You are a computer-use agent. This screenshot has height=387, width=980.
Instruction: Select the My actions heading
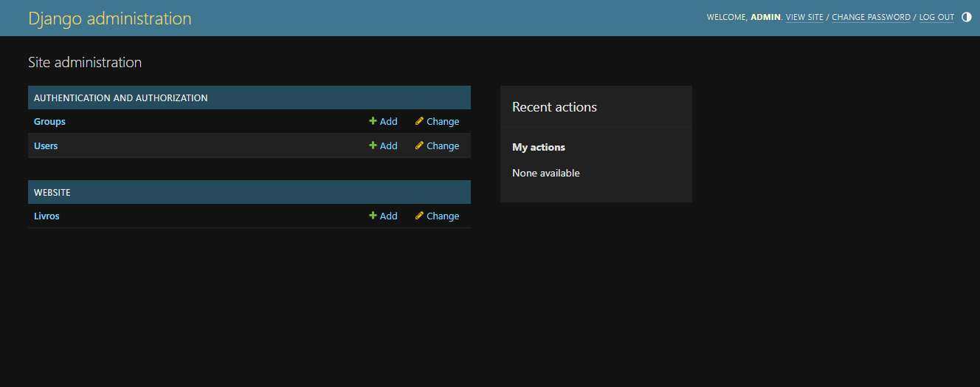point(539,148)
